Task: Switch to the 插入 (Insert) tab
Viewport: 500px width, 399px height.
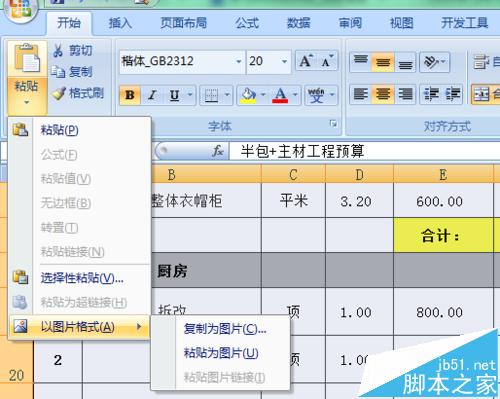Action: tap(120, 23)
